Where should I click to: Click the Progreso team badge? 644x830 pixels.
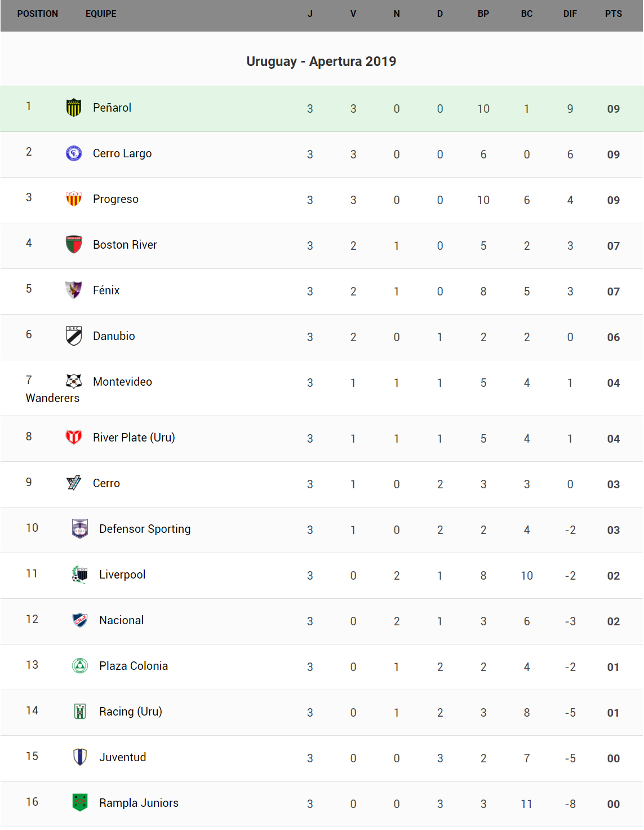coord(74,198)
